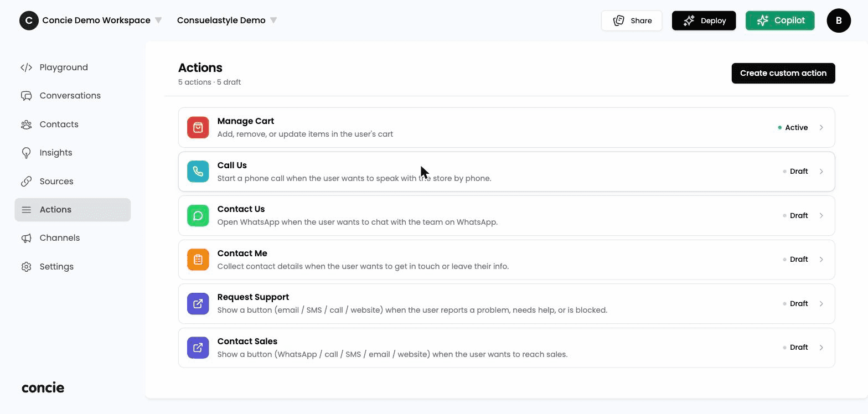Click the orange Contact Me clipboard icon
This screenshot has height=414, width=868.
click(x=198, y=260)
